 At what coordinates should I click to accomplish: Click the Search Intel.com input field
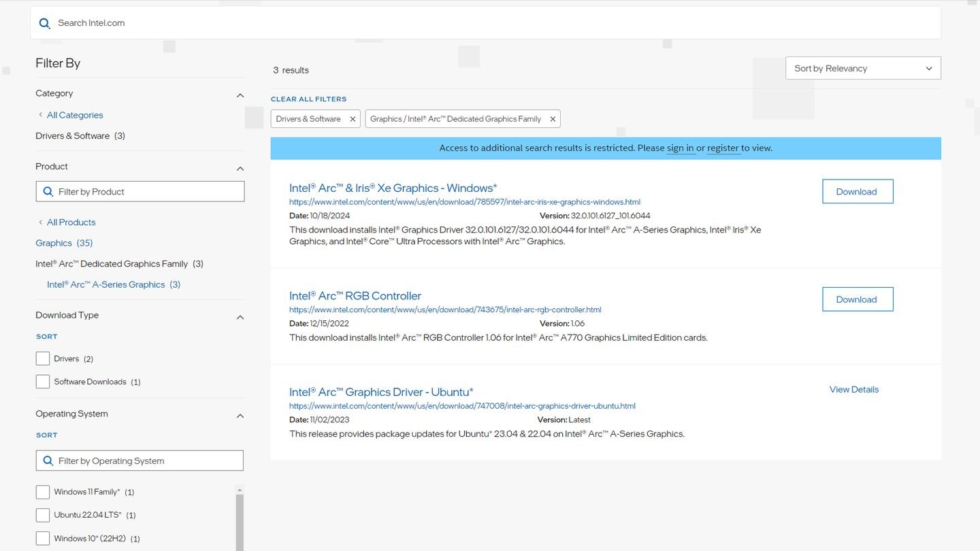(485, 23)
